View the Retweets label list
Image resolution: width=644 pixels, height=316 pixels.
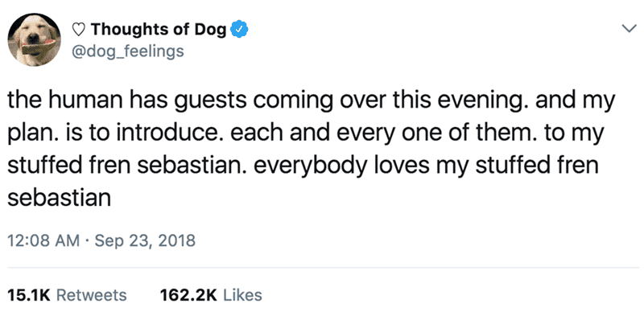click(x=91, y=294)
